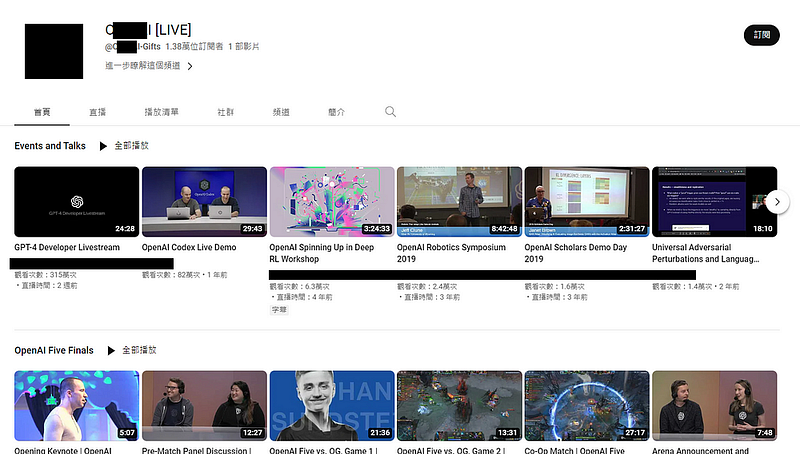The height and width of the screenshot is (454, 800).
Task: Click OpenAI Robotics Symposium 2019 title
Action: click(451, 253)
